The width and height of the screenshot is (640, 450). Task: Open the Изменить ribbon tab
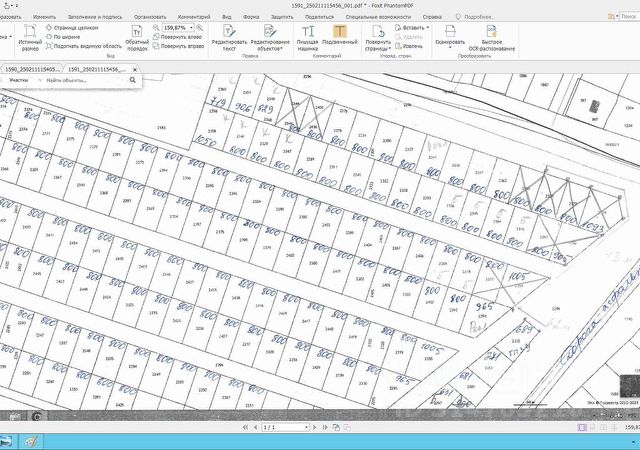click(x=44, y=17)
